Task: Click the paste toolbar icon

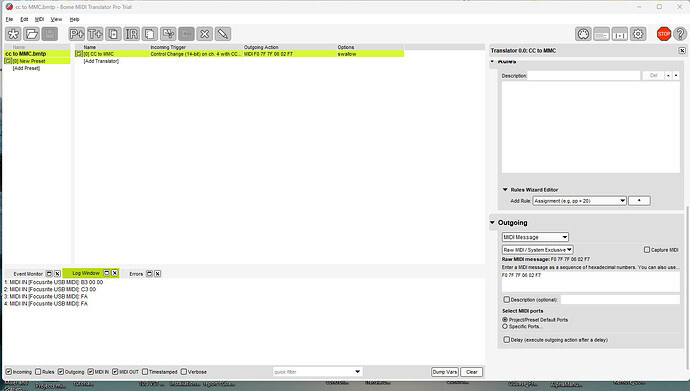Action: 186,34
